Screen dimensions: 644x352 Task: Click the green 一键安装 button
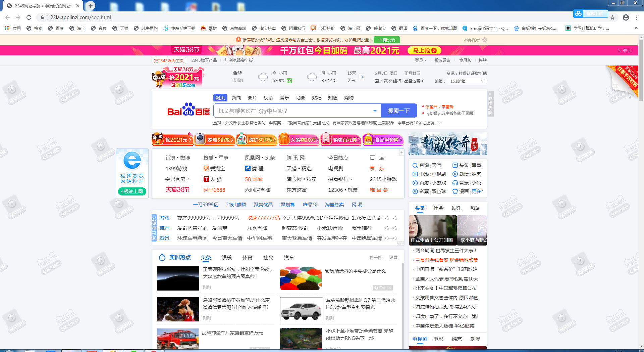tap(387, 40)
